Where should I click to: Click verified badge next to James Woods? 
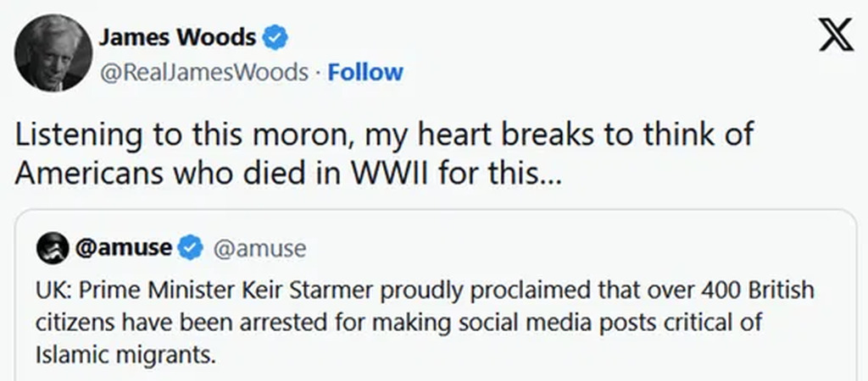point(276,37)
